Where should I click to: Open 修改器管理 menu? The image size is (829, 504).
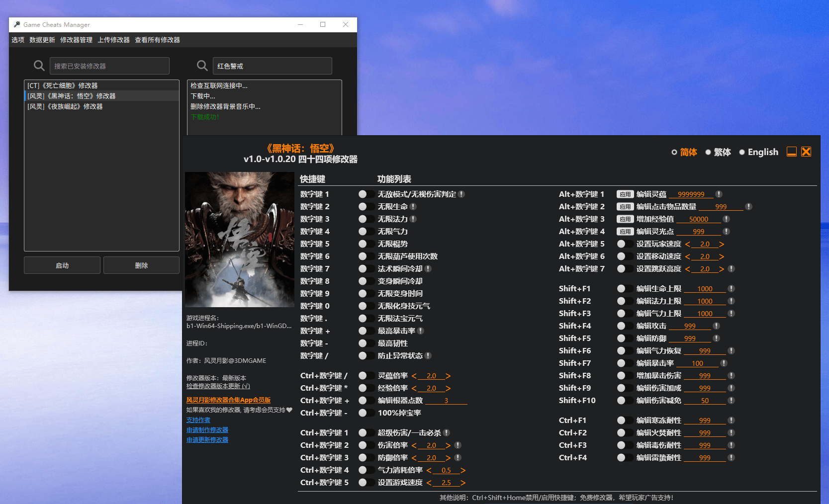(x=76, y=40)
